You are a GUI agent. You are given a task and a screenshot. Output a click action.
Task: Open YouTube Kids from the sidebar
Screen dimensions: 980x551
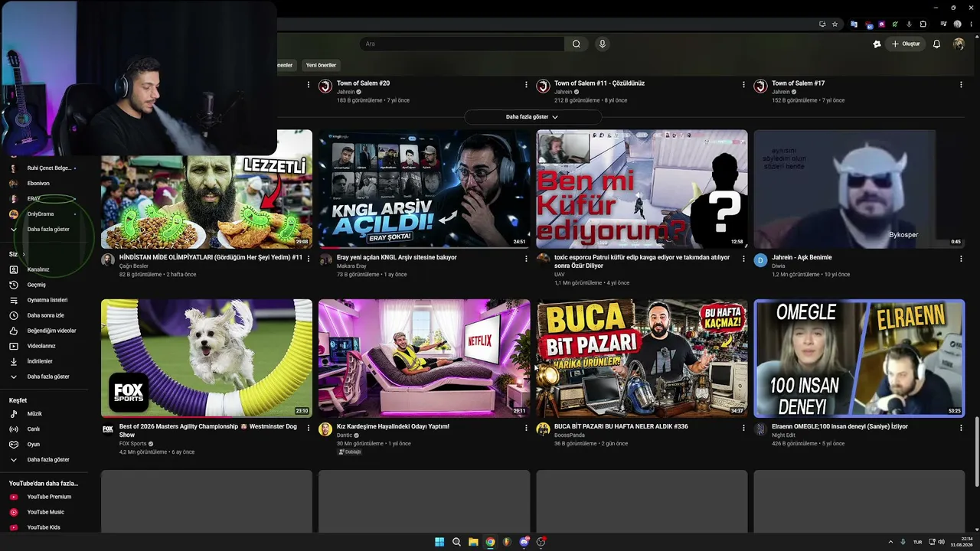point(44,527)
